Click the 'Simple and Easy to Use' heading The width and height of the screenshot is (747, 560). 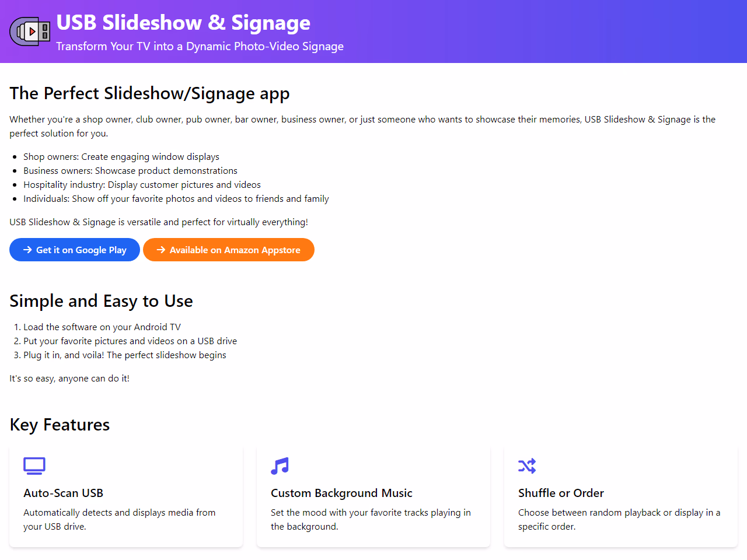[101, 301]
